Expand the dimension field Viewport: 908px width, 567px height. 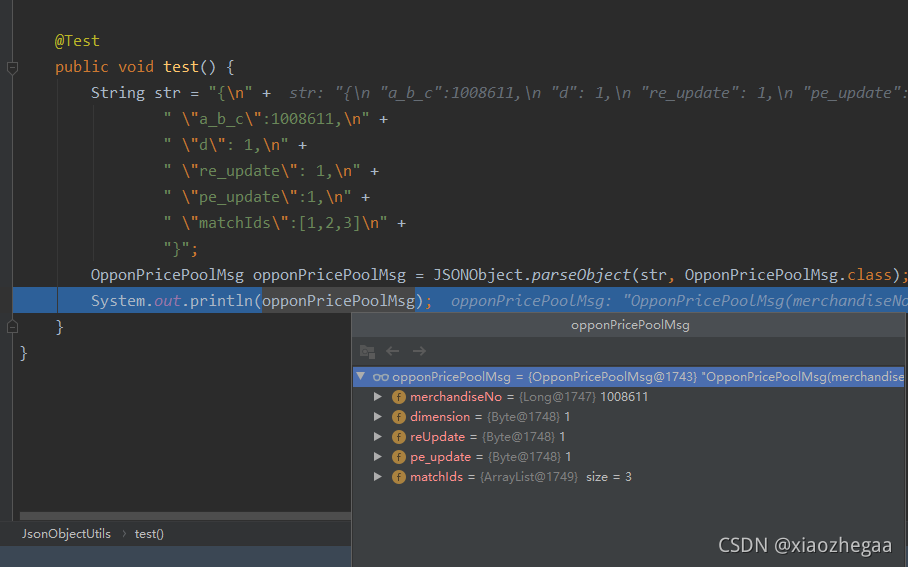point(378,416)
